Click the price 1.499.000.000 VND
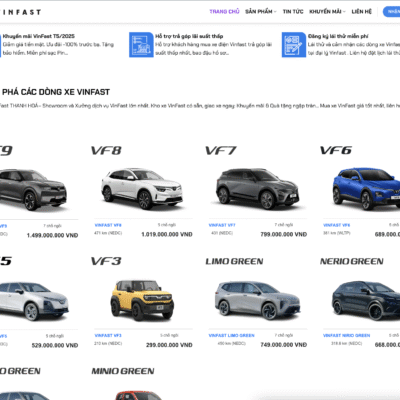The image size is (400, 400). pyautogui.click(x=52, y=235)
